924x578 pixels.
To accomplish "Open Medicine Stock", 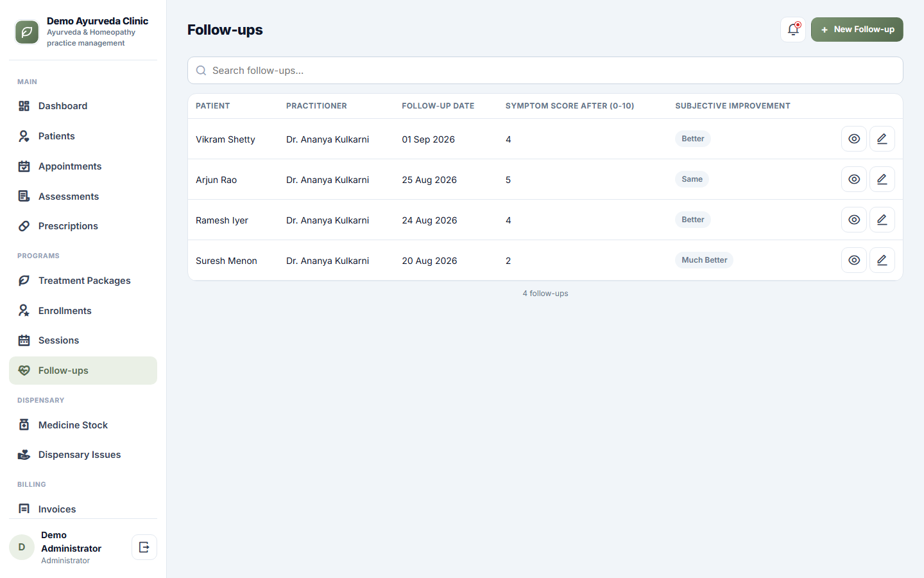I will point(83,425).
